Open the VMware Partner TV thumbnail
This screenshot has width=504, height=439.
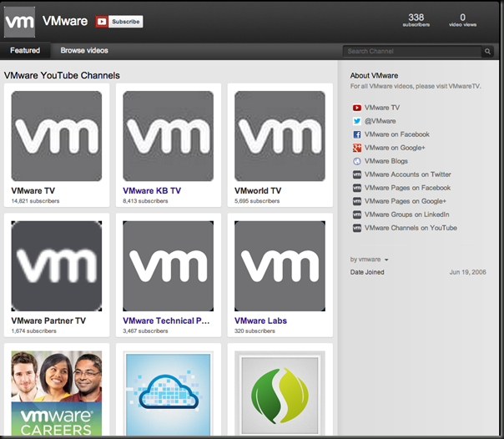pyautogui.click(x=57, y=266)
